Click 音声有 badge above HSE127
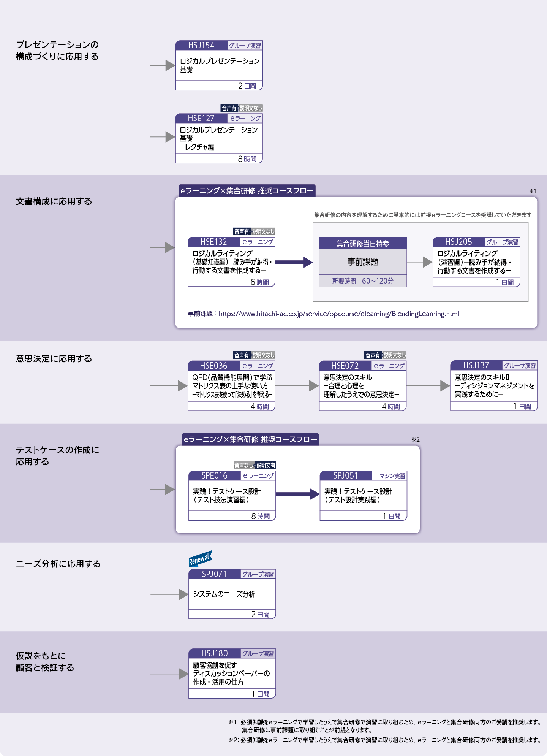The image size is (547, 756). tap(229, 108)
